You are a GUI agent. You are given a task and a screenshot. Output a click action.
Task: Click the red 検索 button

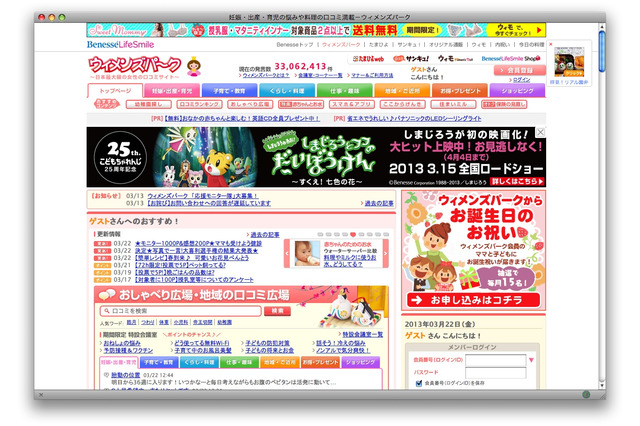pyautogui.click(x=278, y=311)
